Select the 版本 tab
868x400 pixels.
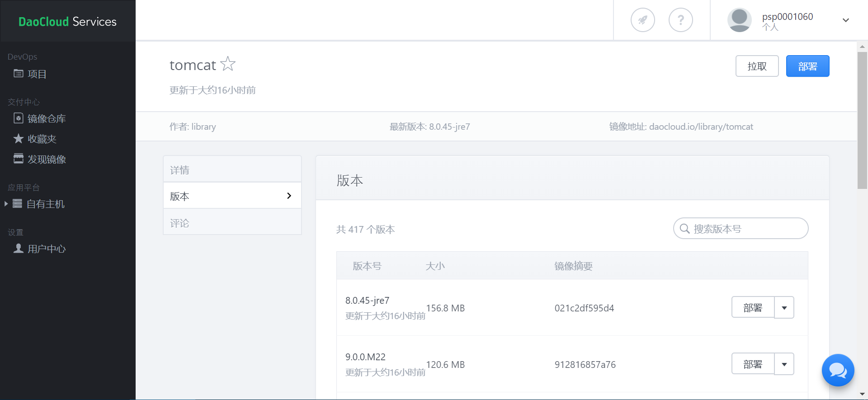point(232,196)
